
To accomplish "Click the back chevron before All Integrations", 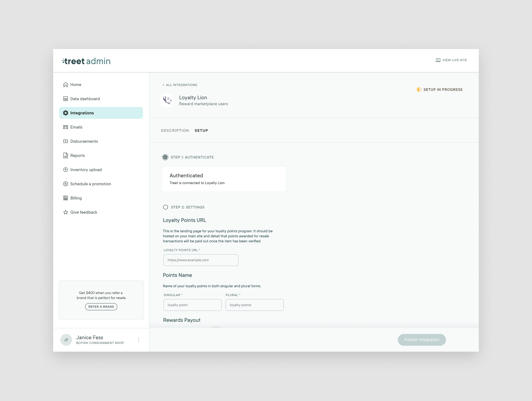I will pos(163,85).
